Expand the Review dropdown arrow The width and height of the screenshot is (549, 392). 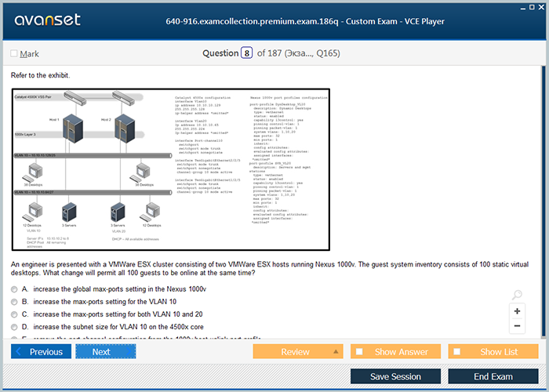(x=335, y=352)
